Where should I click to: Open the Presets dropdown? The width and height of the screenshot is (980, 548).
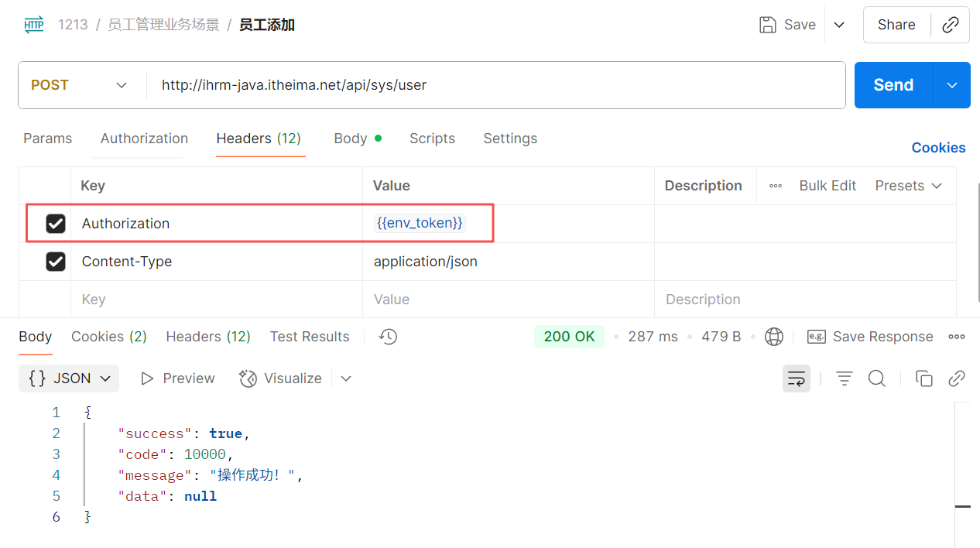[909, 186]
